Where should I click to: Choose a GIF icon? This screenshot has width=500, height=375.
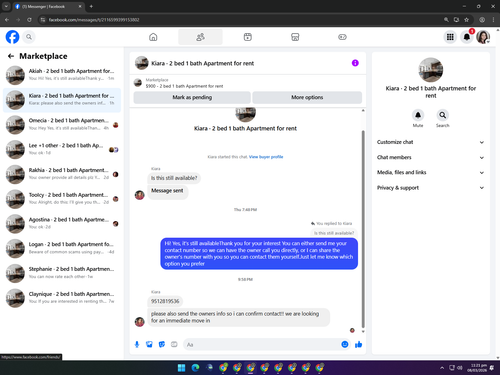174,344
